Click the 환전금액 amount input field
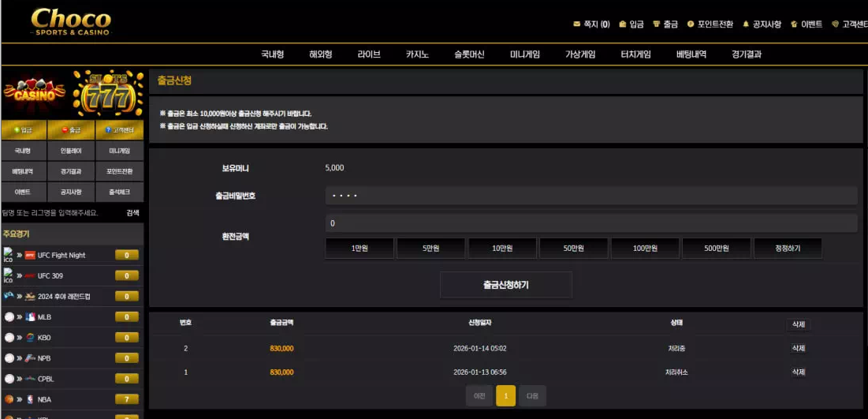Viewport: 868px width, 419px height. click(590, 223)
